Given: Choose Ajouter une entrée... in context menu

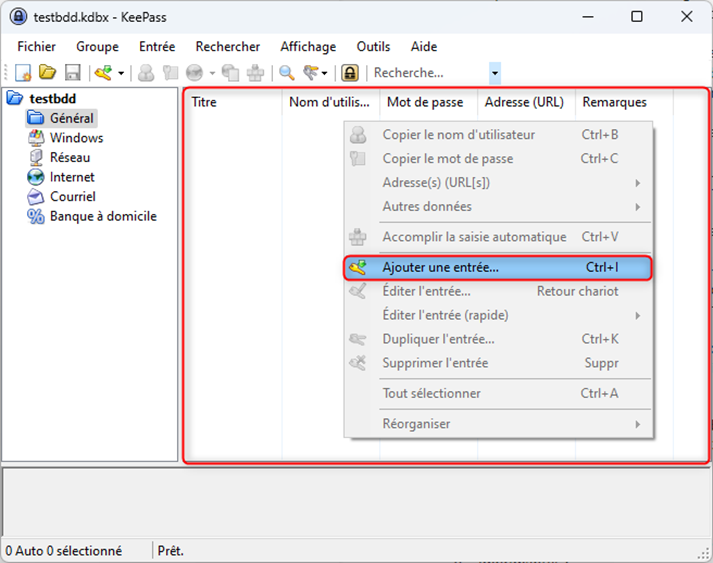Looking at the screenshot, I should (x=498, y=267).
